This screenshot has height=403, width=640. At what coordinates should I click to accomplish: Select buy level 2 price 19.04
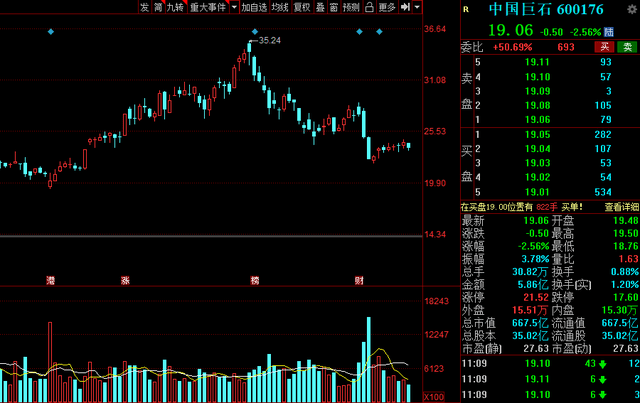coord(537,149)
